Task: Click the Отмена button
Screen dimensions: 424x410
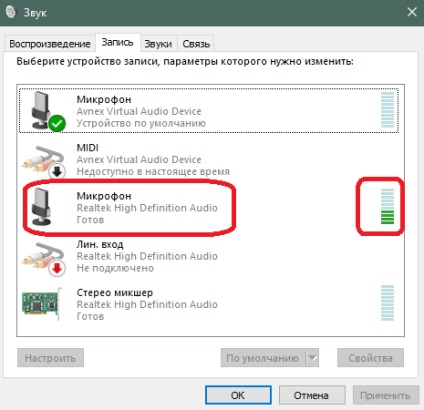Action: [311, 395]
